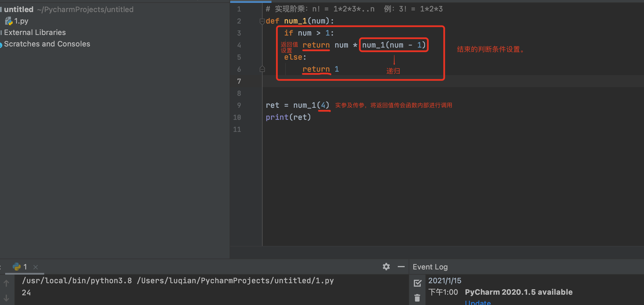Click line number 10 in the gutter
The image size is (644, 305).
(x=237, y=117)
